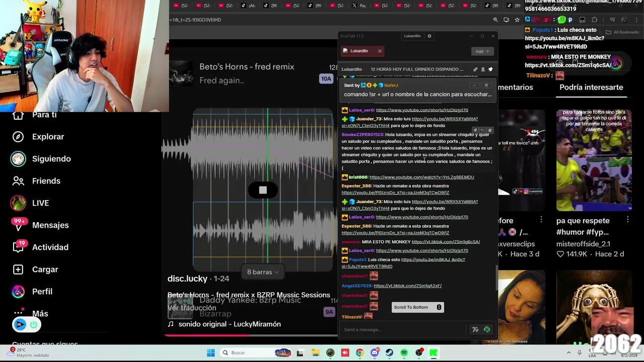Screen dimensions: 644x362
Task: Open sonido original - LuckyMiramón sound
Action: 224,324
